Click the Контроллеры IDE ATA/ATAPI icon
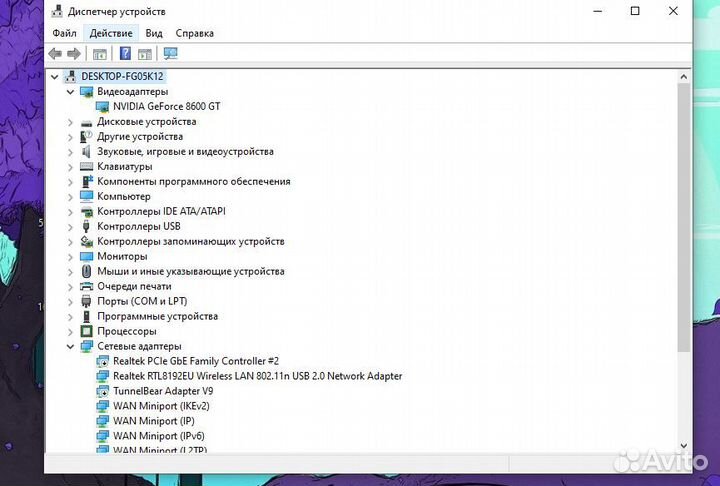This screenshot has height=486, width=720. pyautogui.click(x=86, y=212)
